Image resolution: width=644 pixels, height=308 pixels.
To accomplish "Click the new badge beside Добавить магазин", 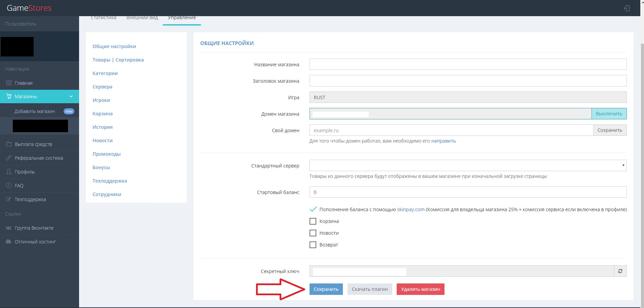I will 69,111.
